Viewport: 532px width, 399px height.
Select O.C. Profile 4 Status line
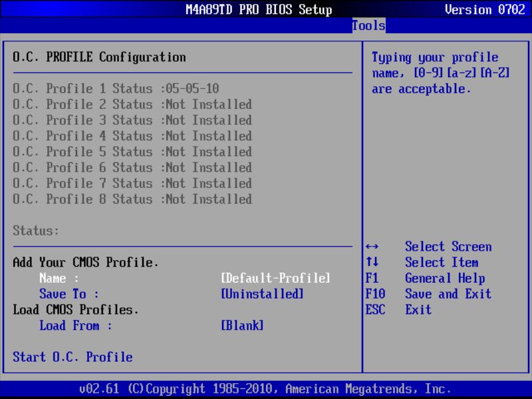pyautogui.click(x=130, y=136)
